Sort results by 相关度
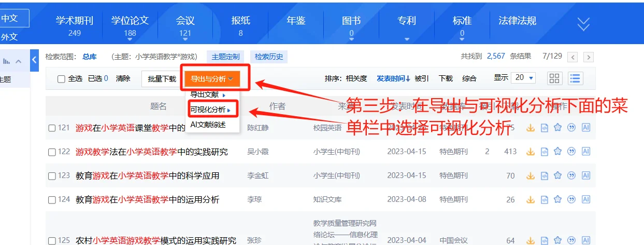This screenshot has width=644, height=245. [x=356, y=78]
